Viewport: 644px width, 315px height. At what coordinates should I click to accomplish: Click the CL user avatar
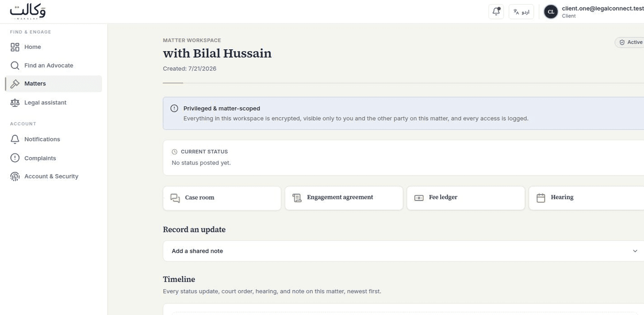[551, 12]
